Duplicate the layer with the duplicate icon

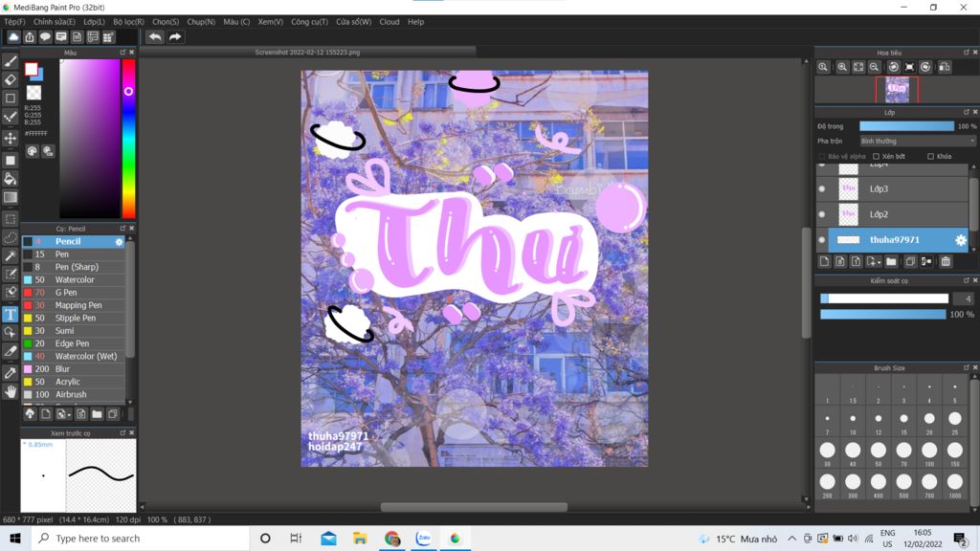910,262
